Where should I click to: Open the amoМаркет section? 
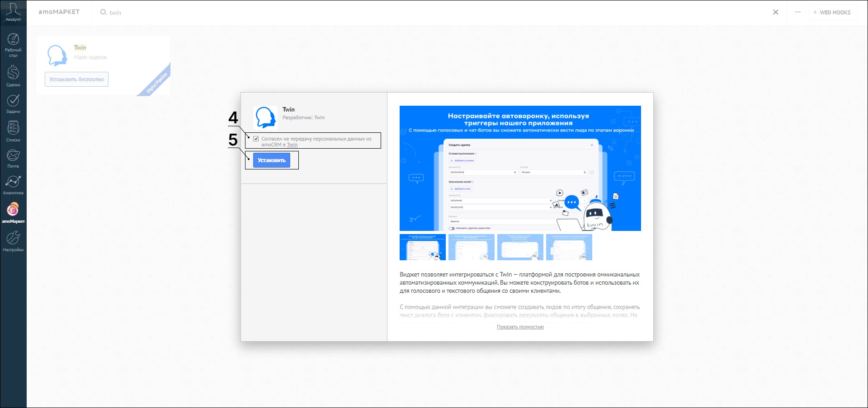(13, 213)
